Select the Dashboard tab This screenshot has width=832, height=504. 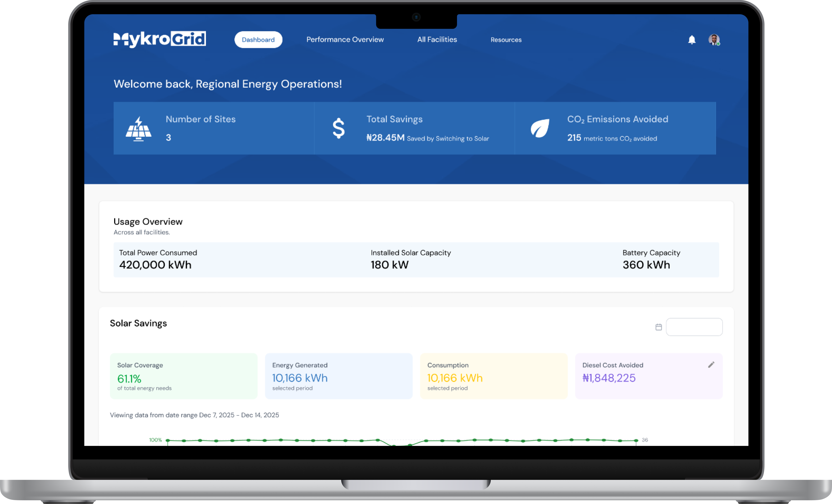pyautogui.click(x=258, y=40)
